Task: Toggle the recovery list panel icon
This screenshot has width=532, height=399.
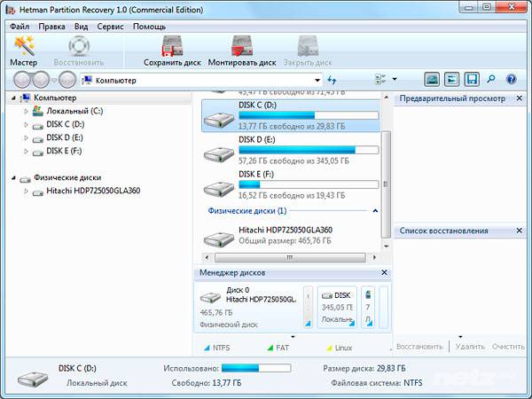Action: tap(451, 80)
